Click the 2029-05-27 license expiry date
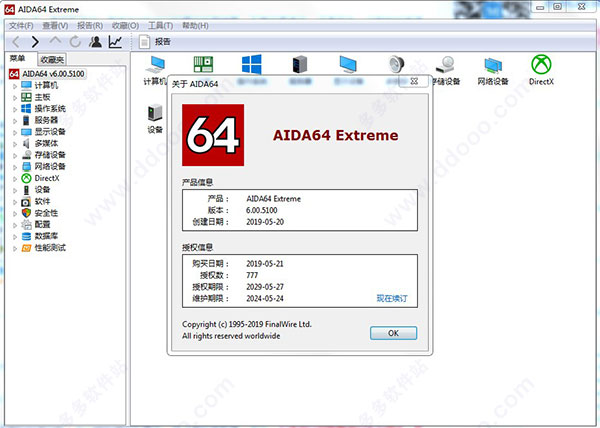This screenshot has width=600, height=428. coord(265,286)
